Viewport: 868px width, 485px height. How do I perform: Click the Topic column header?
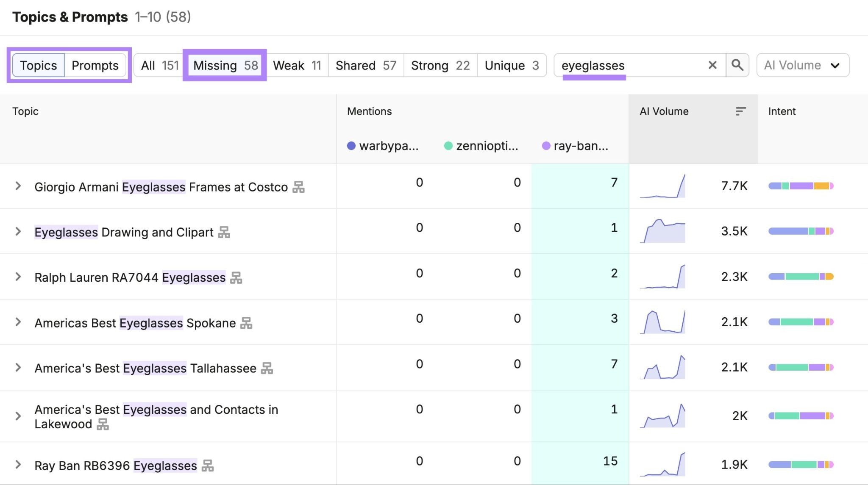25,111
